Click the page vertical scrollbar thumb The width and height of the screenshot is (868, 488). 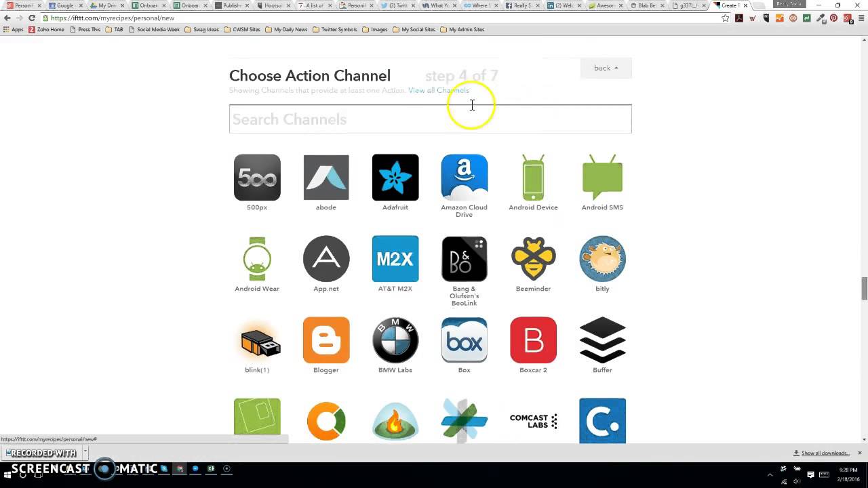coord(864,288)
